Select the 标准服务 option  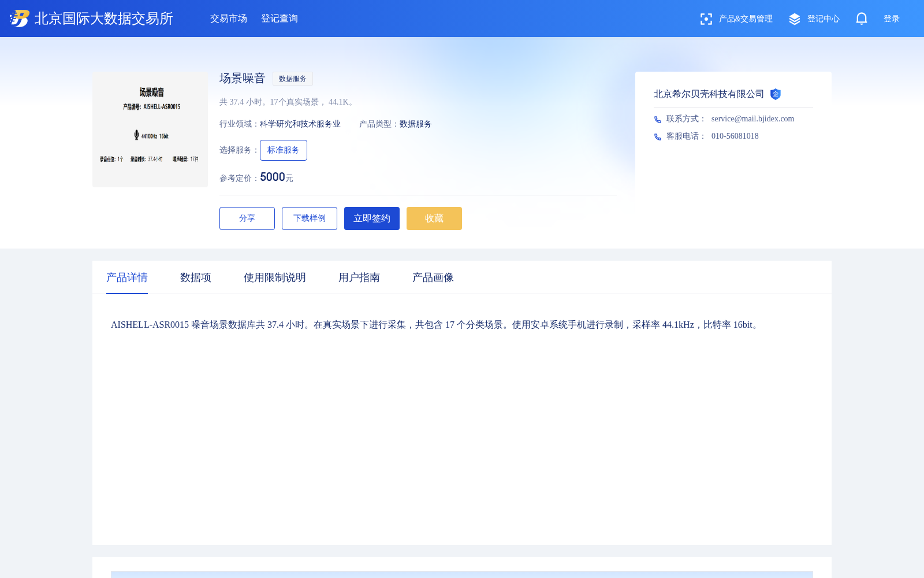click(x=284, y=150)
